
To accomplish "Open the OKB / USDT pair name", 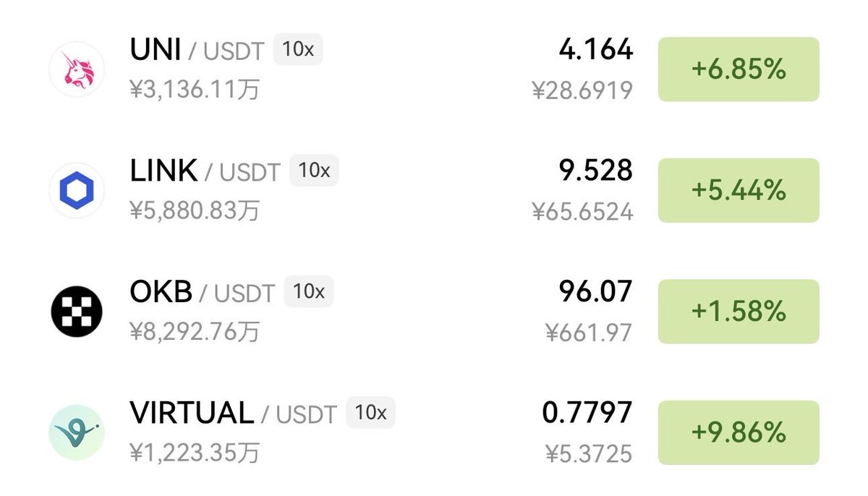I will pos(202,292).
